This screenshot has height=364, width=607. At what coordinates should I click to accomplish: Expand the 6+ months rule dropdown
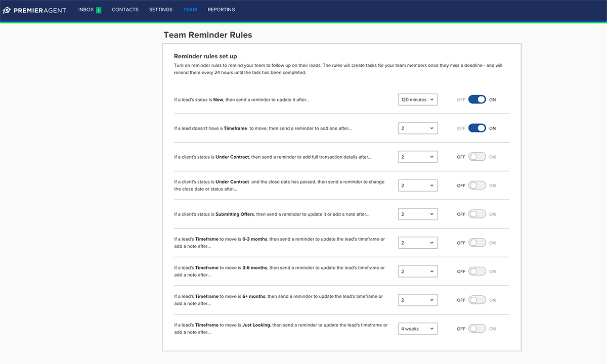(417, 300)
